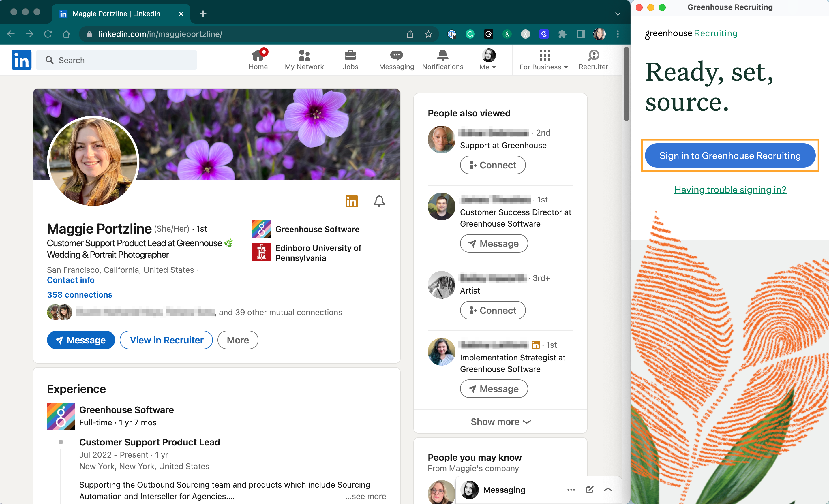Screen dimensions: 829x504
Task: Message the Implementation Strategist
Action: click(494, 388)
